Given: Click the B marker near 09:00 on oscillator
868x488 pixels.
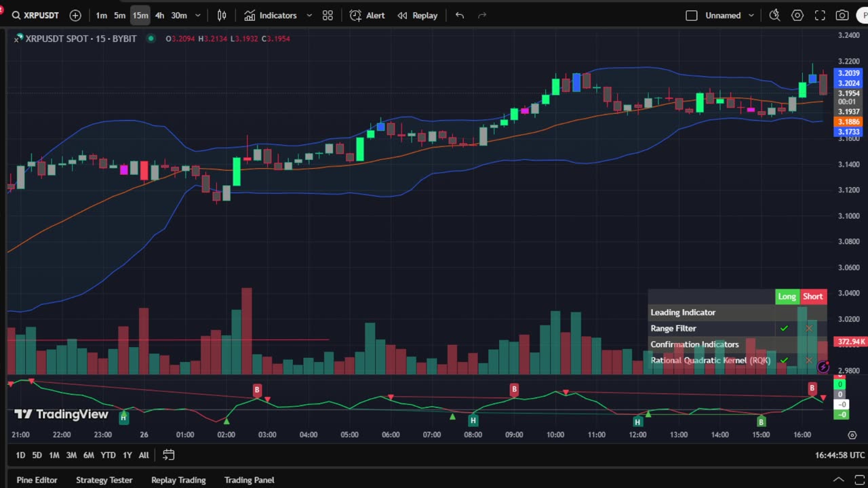Looking at the screenshot, I should (x=514, y=389).
